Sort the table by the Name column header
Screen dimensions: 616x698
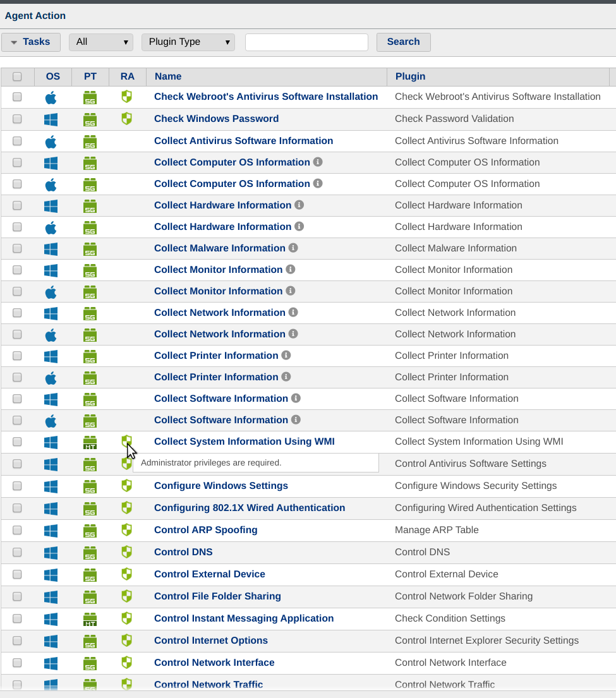[168, 76]
